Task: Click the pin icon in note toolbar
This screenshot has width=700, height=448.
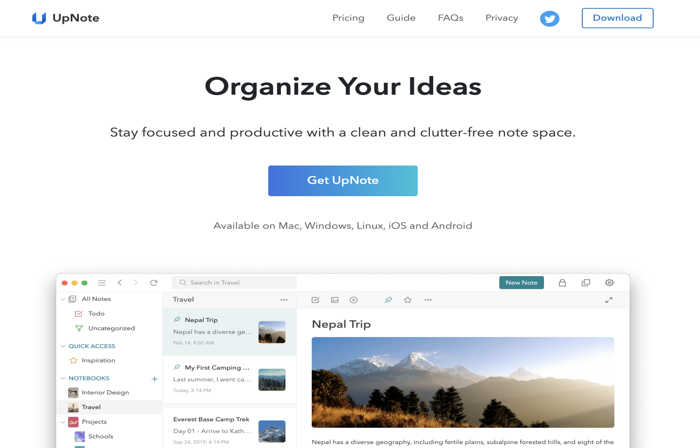Action: pos(388,300)
